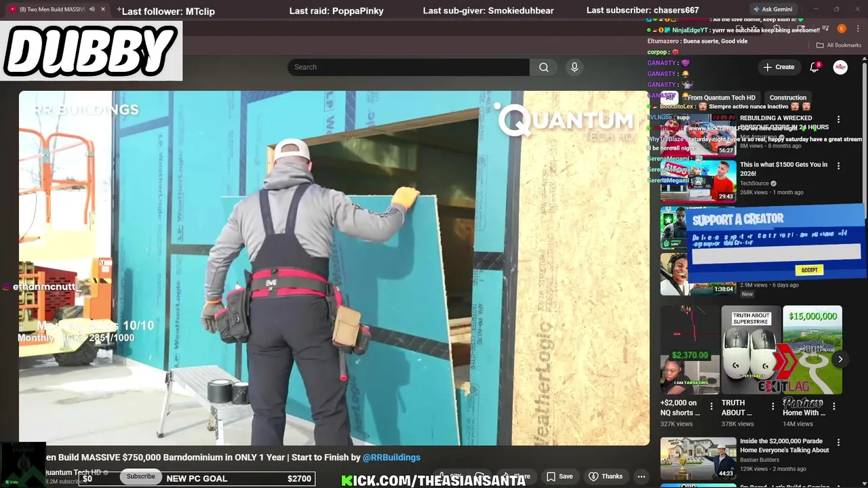The width and height of the screenshot is (868, 488).
Task: Click the Ask Gemini button
Action: [x=772, y=9]
